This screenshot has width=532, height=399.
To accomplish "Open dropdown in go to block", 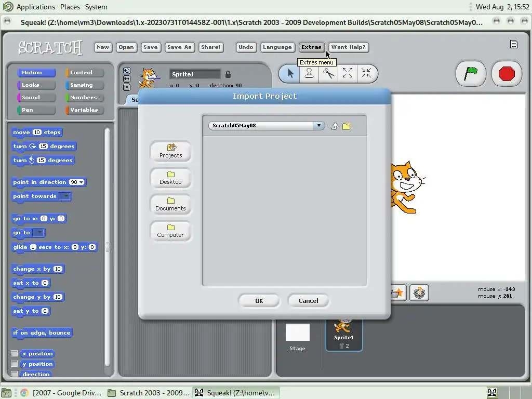I will click(x=38, y=233).
